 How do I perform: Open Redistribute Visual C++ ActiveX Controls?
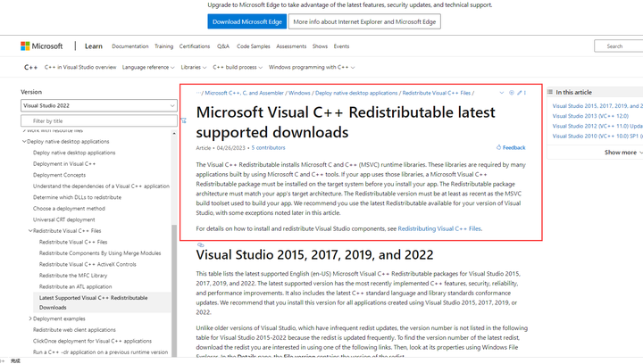(88, 264)
